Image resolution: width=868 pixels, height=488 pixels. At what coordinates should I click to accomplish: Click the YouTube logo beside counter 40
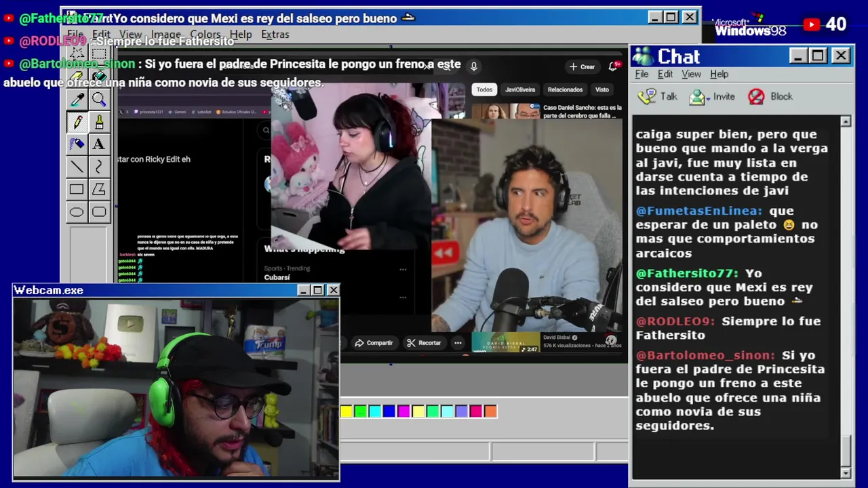point(812,24)
